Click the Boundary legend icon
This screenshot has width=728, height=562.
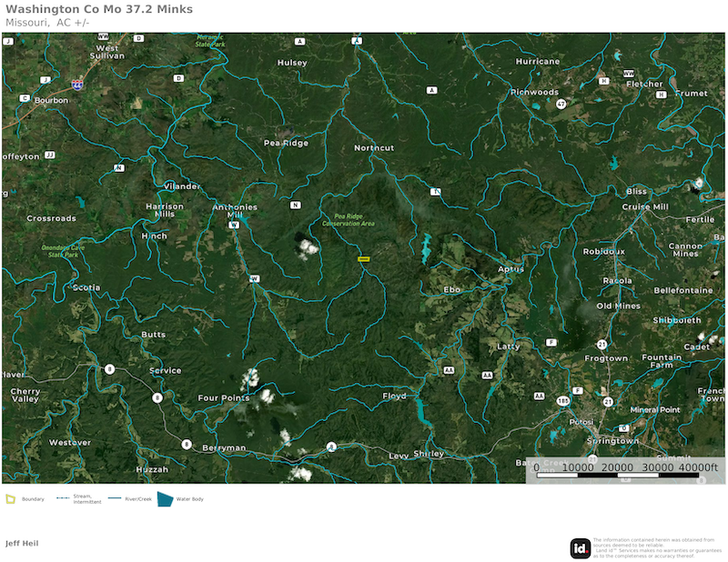click(x=11, y=498)
